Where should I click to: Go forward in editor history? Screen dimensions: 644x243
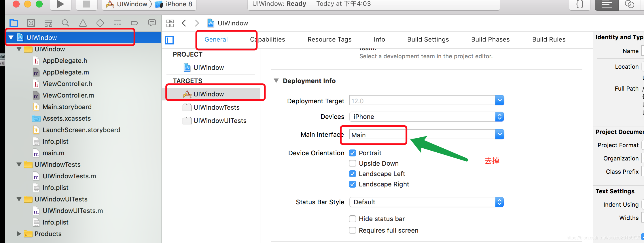tap(197, 23)
